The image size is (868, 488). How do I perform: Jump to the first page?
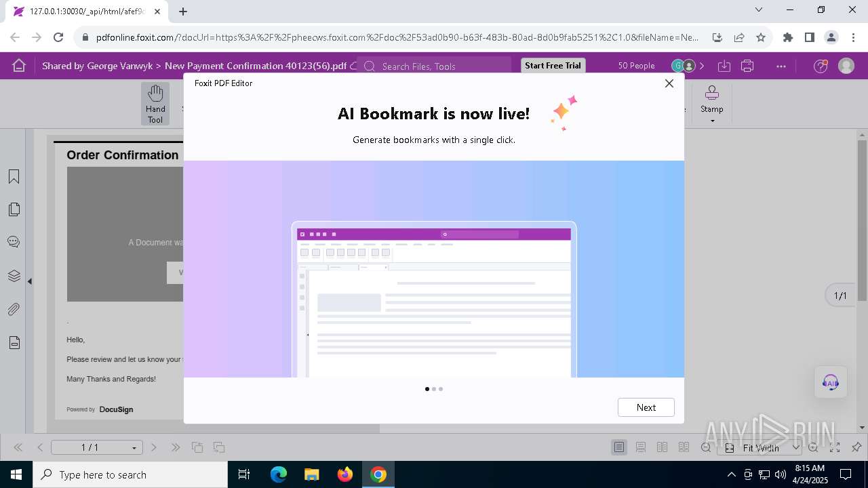click(x=18, y=447)
